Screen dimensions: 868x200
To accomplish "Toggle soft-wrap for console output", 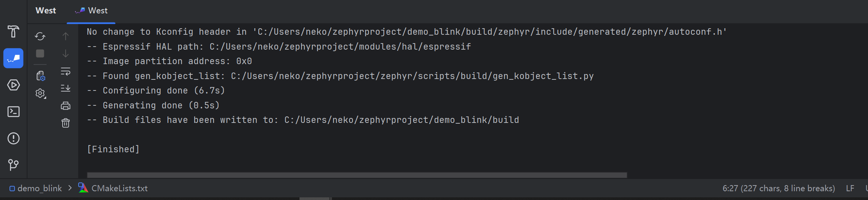I will pyautogui.click(x=66, y=71).
